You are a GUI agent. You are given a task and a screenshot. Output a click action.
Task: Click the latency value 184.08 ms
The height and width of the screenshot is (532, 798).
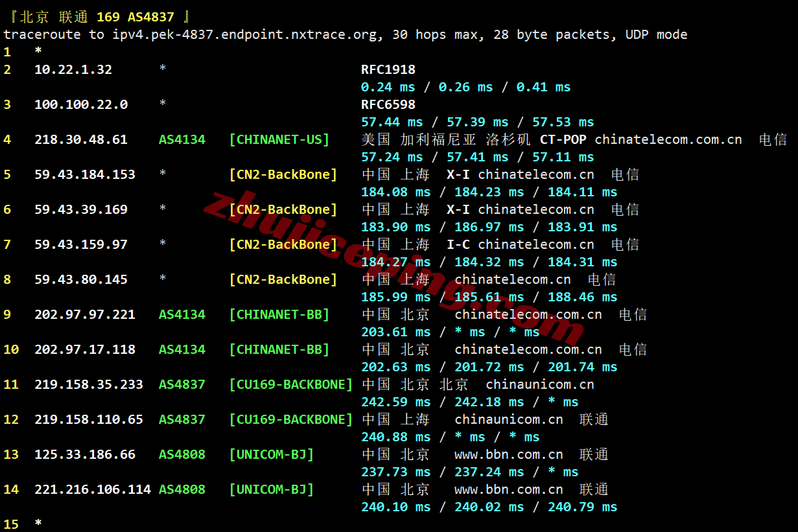pos(396,192)
